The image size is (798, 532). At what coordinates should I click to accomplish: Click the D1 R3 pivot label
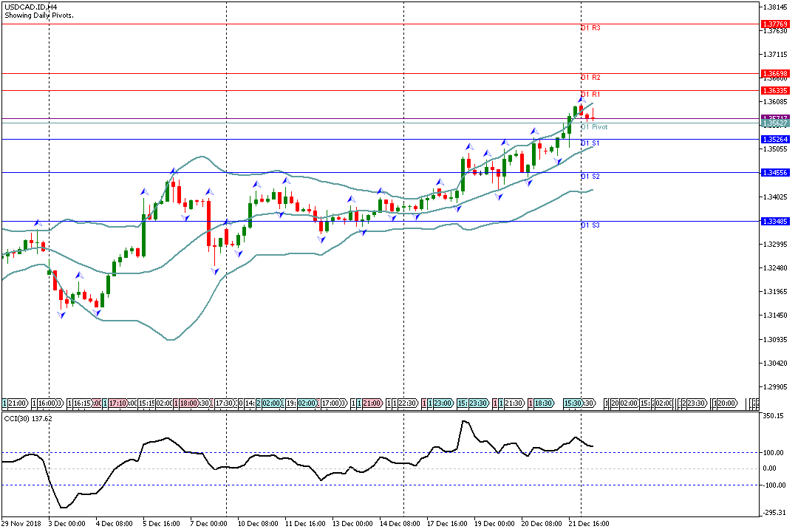(x=590, y=28)
